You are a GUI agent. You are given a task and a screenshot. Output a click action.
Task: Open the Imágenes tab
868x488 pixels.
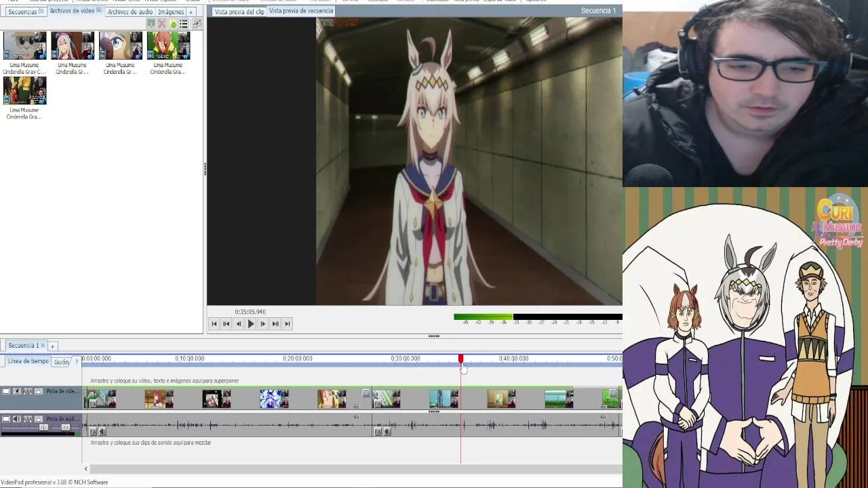point(171,12)
